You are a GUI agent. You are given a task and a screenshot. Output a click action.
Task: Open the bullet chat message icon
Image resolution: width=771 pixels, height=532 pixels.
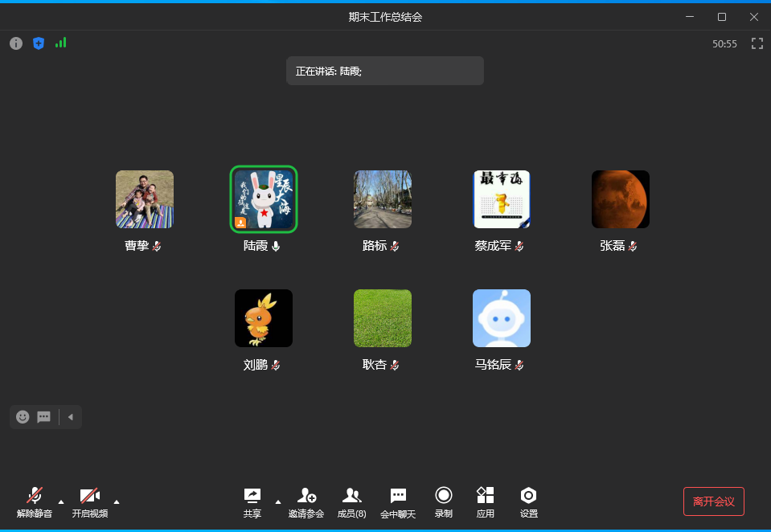point(44,417)
